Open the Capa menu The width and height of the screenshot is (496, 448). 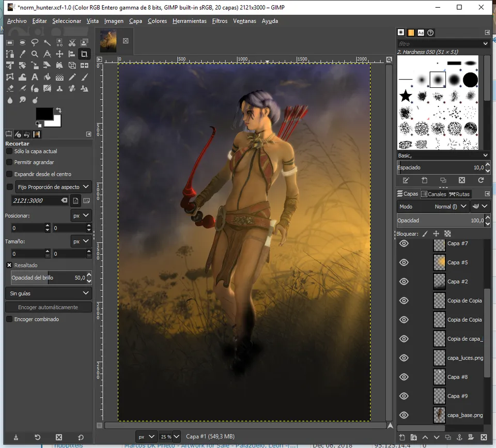coord(135,21)
